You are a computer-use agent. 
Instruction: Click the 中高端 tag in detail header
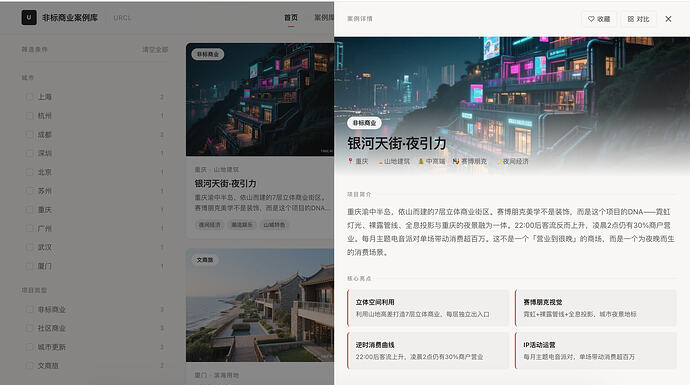(x=432, y=161)
